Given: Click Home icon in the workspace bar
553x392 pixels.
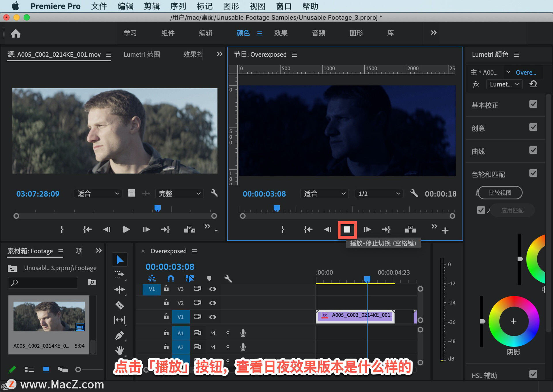Looking at the screenshot, I should pyautogui.click(x=16, y=33).
